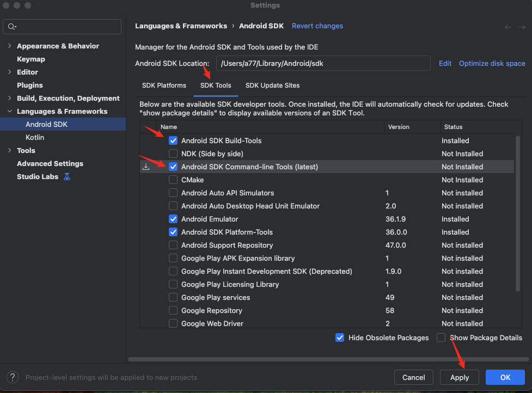Expand the Tools section
532x393 pixels.
coord(9,150)
